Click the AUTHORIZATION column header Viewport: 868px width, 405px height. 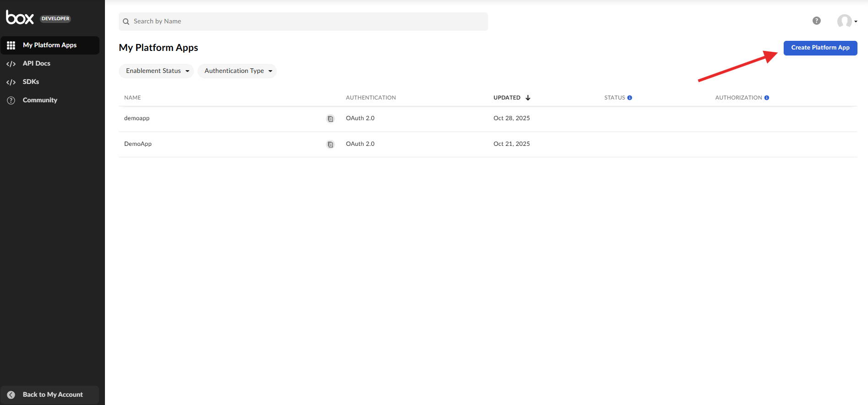click(738, 98)
